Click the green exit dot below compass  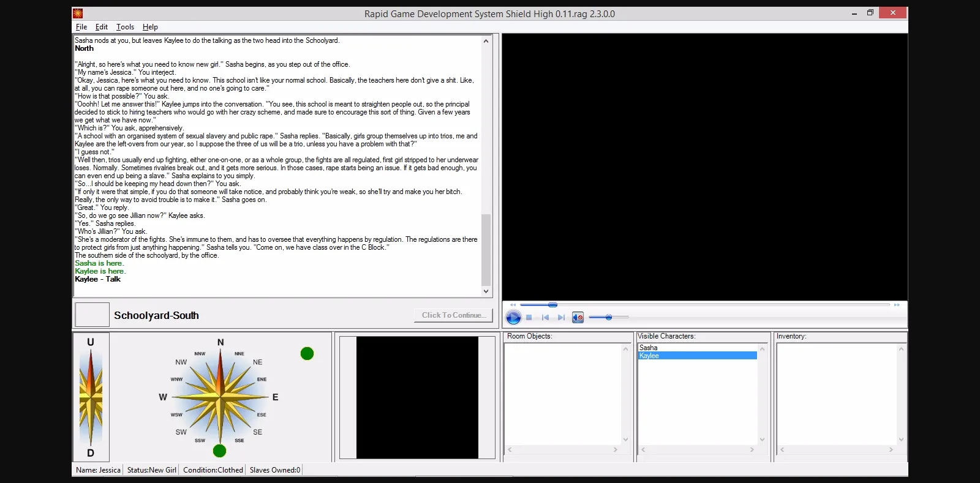[219, 451]
